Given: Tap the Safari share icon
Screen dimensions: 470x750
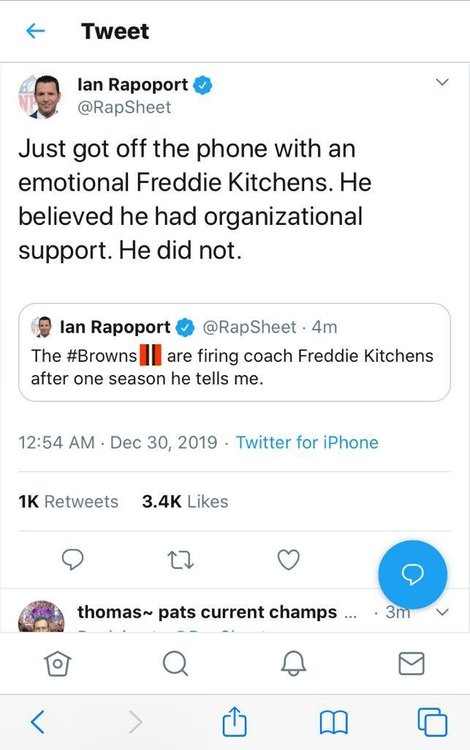Looking at the screenshot, I should (x=234, y=720).
